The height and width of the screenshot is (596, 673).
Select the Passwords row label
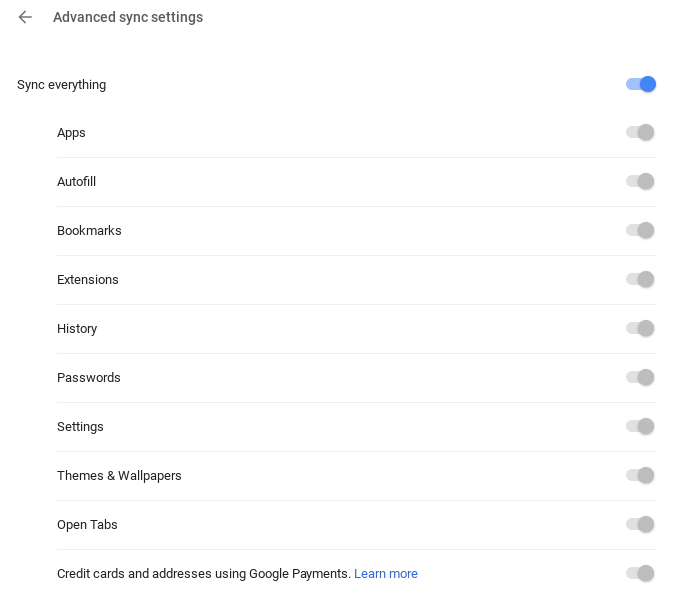(x=89, y=378)
